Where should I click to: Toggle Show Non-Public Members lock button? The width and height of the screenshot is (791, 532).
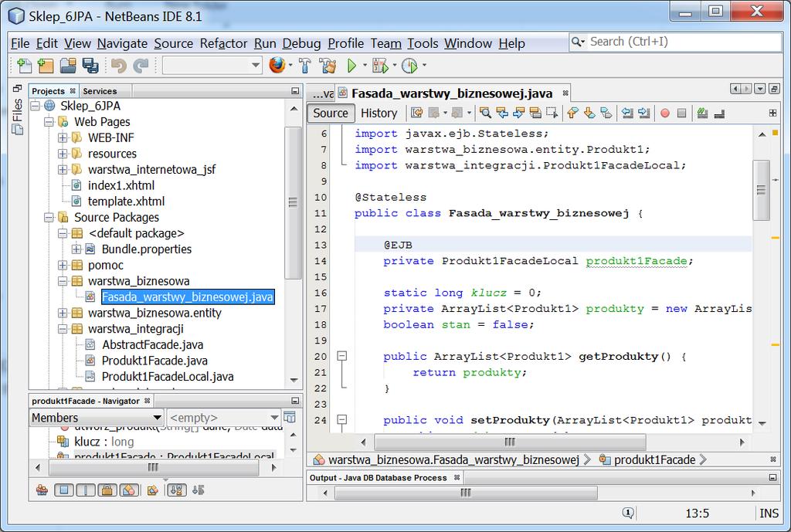click(x=107, y=490)
